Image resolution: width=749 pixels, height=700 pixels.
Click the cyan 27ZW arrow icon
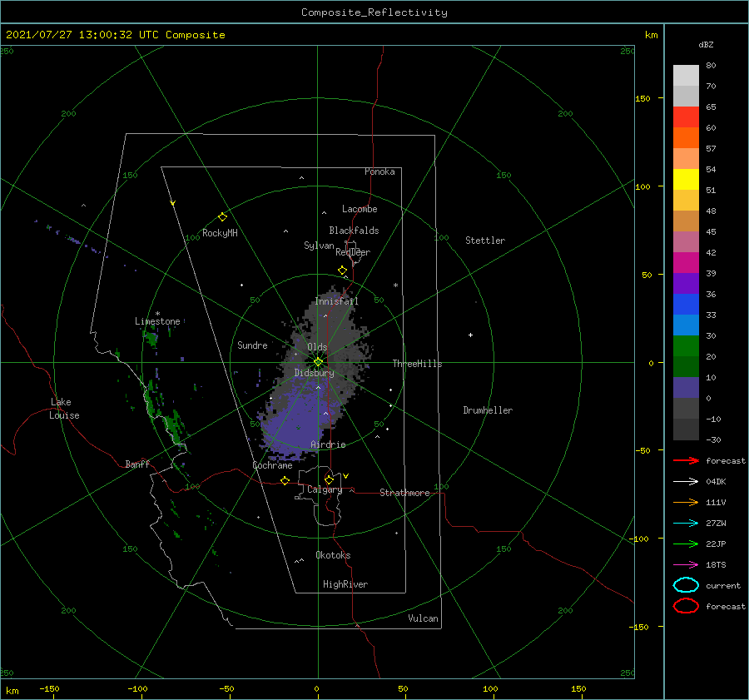point(686,524)
